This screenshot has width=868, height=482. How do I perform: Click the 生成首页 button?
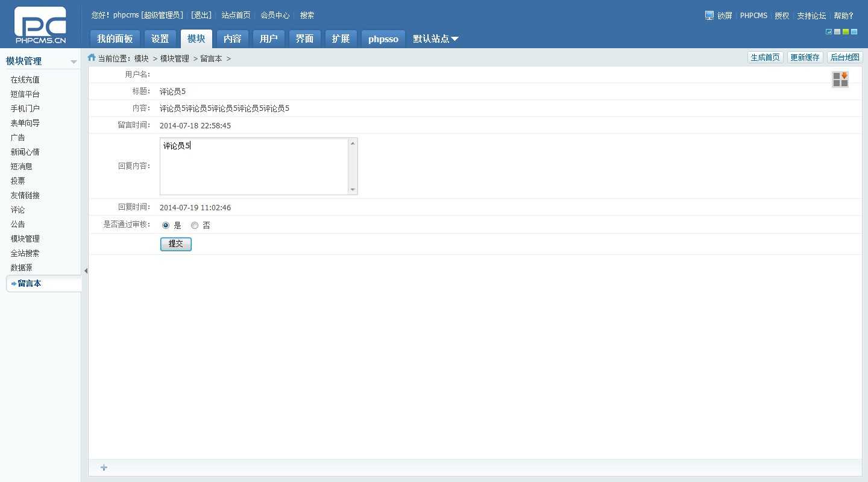tap(766, 57)
